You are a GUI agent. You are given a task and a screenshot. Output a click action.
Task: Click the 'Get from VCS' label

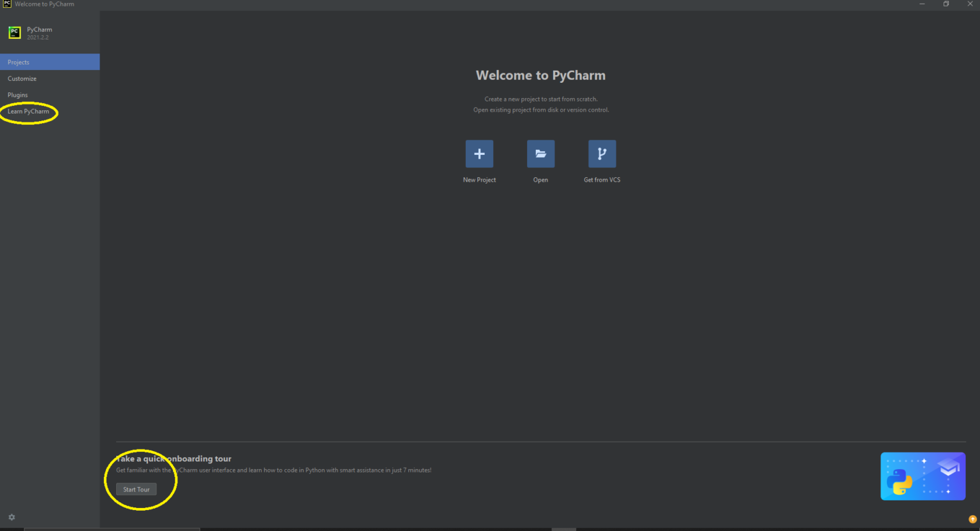(x=602, y=180)
